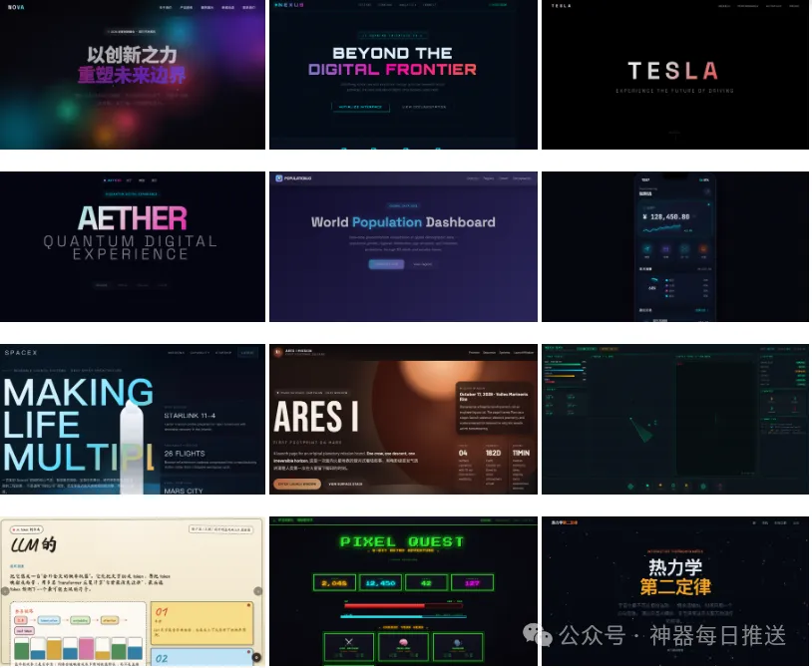Click the left carousel arrow on LLM notes
Image resolution: width=812 pixels, height=668 pixels.
point(5,591)
